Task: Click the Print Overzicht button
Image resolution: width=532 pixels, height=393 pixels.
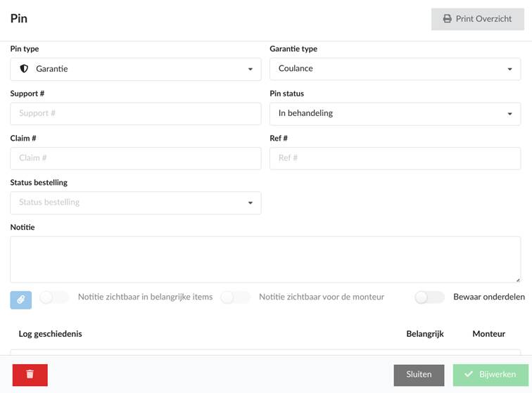Action: pyautogui.click(x=478, y=19)
